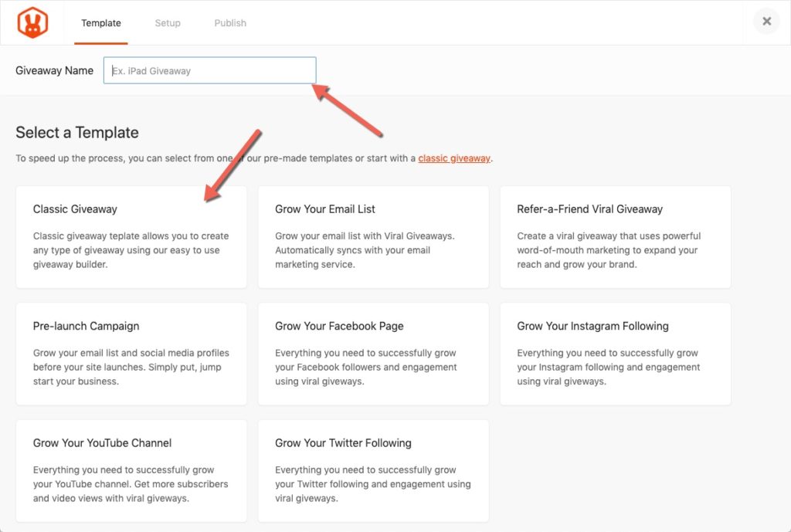The image size is (791, 532).
Task: Select the Grow Your YouTube Channel template
Action: [x=131, y=471]
